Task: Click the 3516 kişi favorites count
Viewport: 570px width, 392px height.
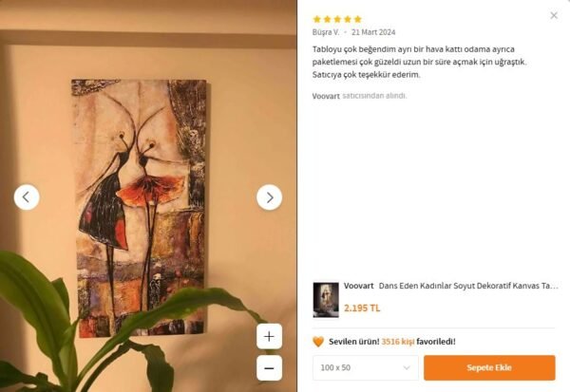Action: (x=398, y=342)
